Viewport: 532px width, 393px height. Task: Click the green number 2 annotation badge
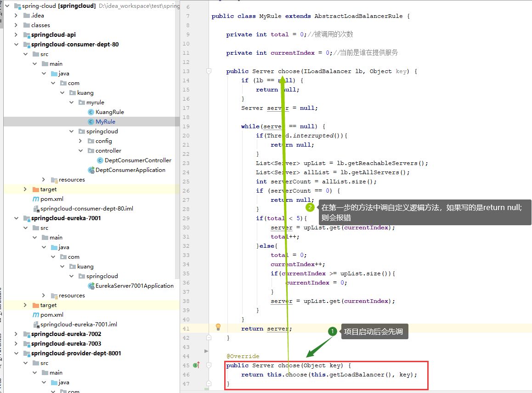click(310, 207)
